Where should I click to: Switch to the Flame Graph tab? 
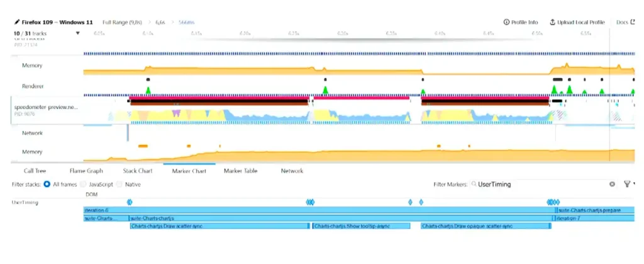tap(86, 171)
